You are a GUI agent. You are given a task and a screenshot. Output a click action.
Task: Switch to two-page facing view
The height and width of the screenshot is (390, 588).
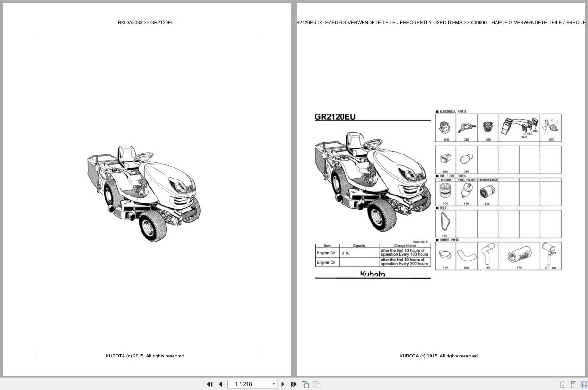tap(584, 384)
